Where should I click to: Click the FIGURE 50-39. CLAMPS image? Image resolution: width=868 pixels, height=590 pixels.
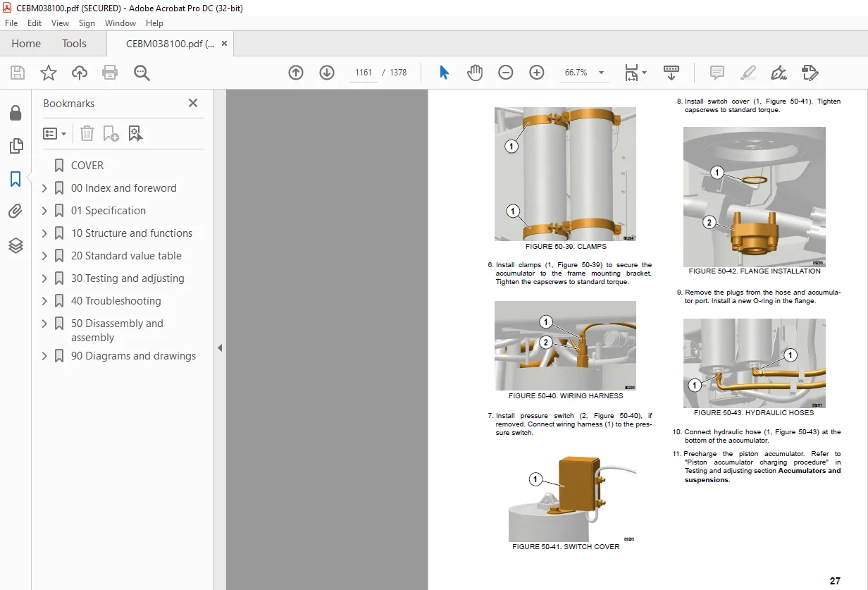click(x=565, y=174)
